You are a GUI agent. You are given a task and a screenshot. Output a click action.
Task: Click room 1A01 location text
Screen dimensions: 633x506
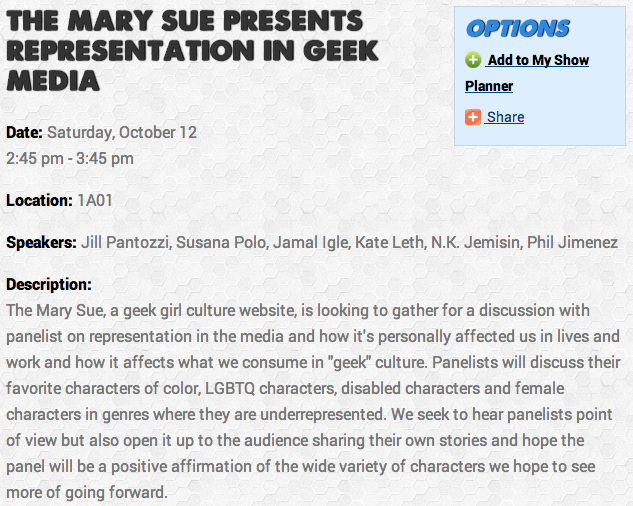pos(95,200)
